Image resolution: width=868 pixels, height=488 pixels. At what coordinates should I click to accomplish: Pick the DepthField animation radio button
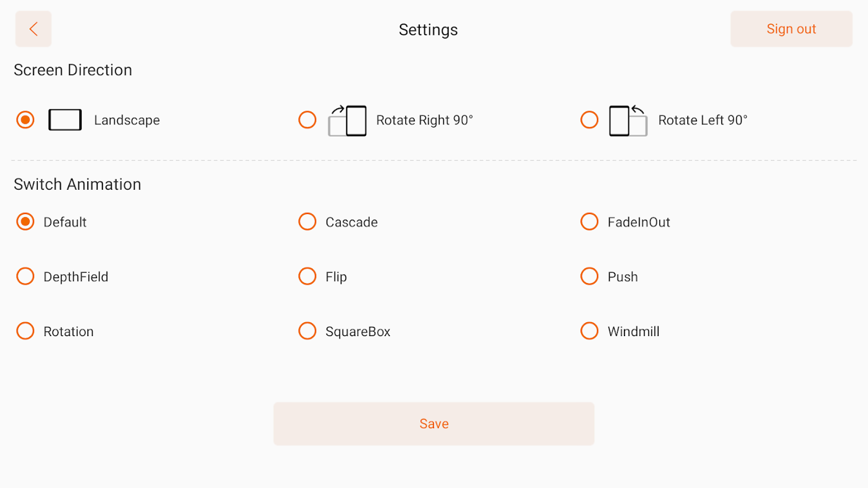(25, 276)
